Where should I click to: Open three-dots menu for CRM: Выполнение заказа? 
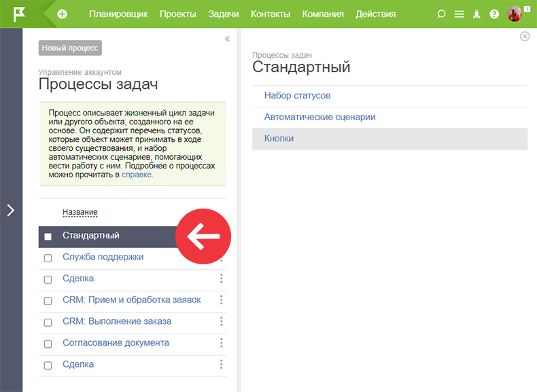click(221, 321)
